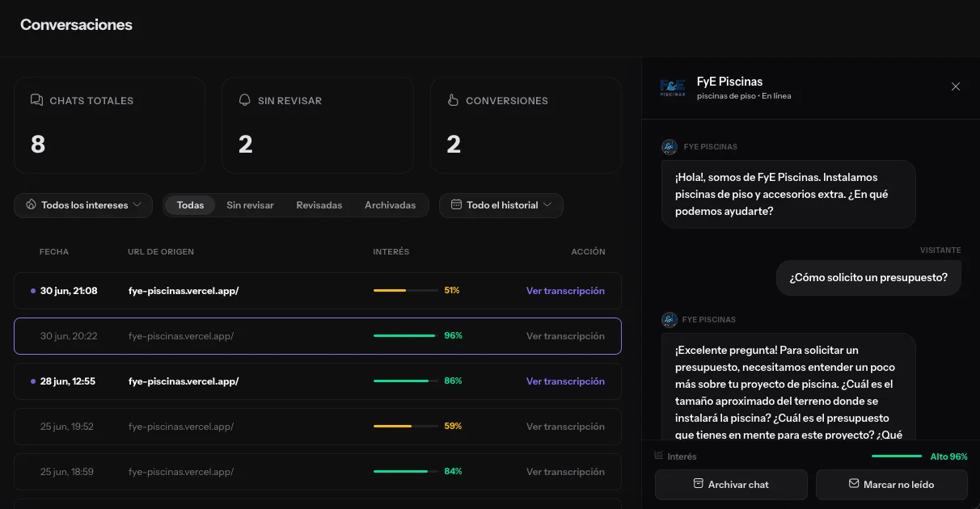The width and height of the screenshot is (980, 509).
Task: Select the 25 jun, 18:59 date cell
Action: tap(67, 472)
